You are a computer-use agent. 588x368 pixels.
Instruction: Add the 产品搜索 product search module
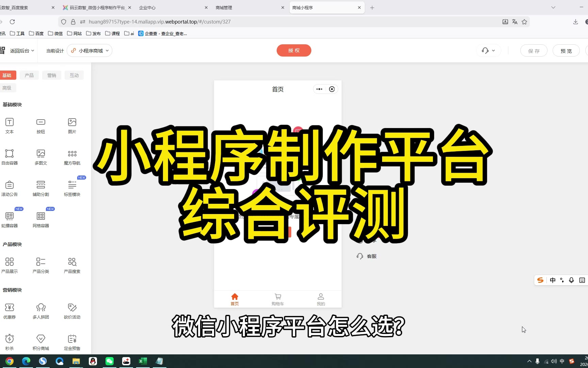click(x=72, y=265)
